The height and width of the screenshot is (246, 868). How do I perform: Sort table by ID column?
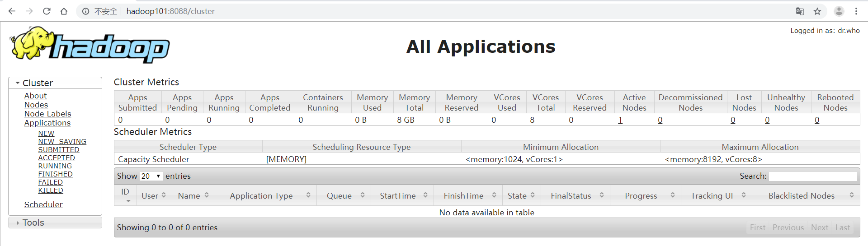125,195
